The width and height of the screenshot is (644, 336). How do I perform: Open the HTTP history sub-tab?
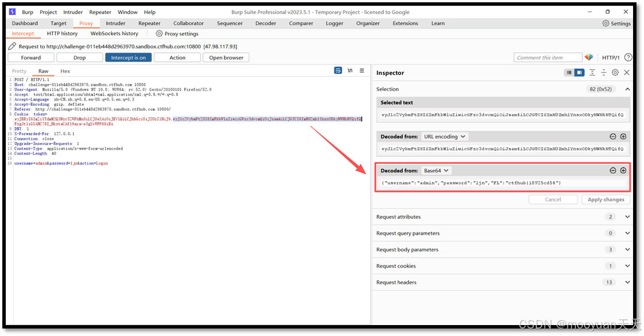click(x=62, y=34)
